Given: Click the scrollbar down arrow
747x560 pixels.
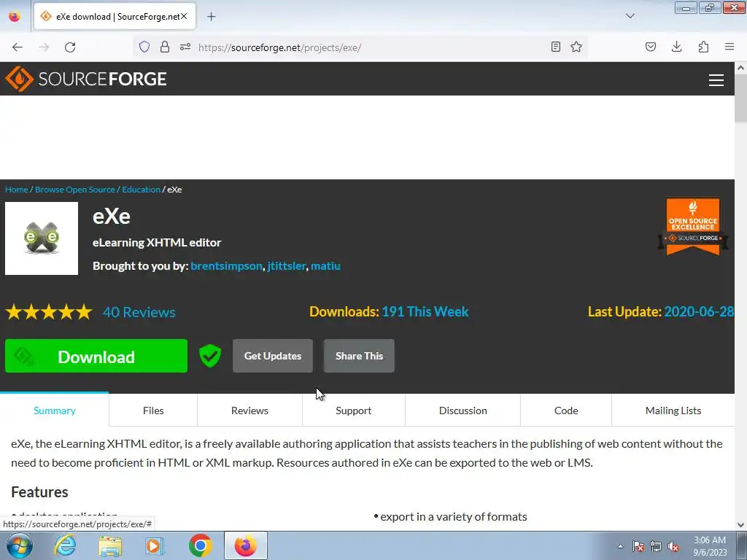Looking at the screenshot, I should 740,525.
